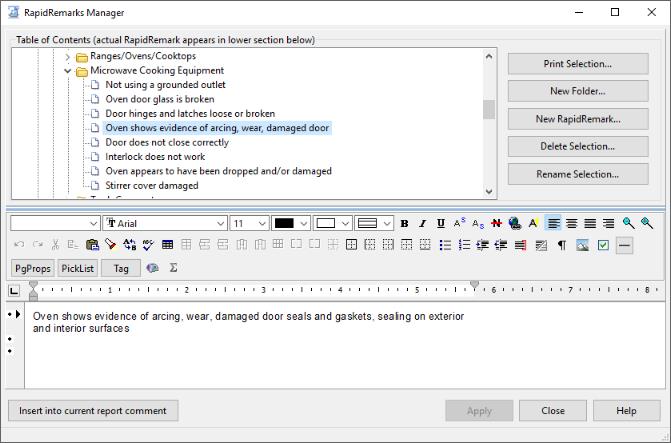Click the black text color swatch
This screenshot has height=443, width=671.
tap(284, 223)
